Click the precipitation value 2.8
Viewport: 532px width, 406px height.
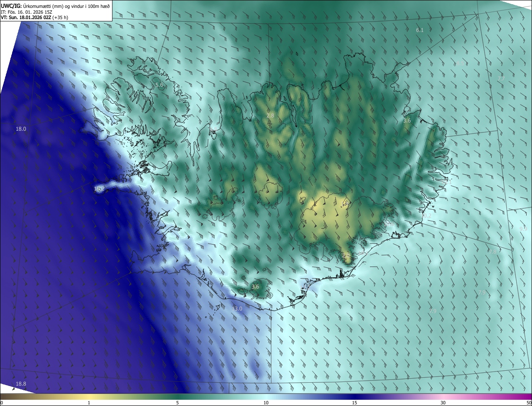[270, 115]
